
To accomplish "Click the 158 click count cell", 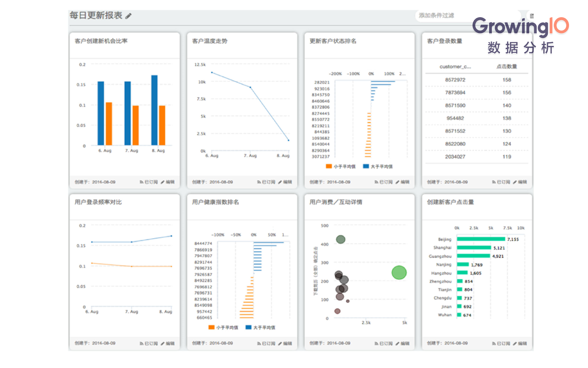I will pos(507,80).
